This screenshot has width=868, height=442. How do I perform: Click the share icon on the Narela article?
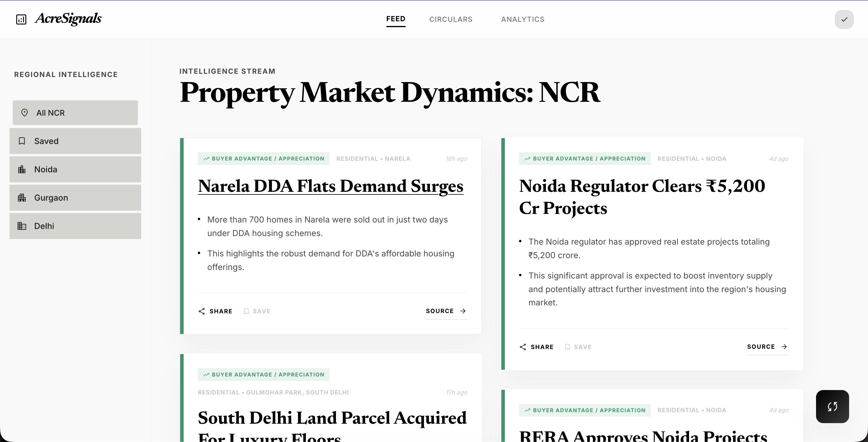coord(202,311)
